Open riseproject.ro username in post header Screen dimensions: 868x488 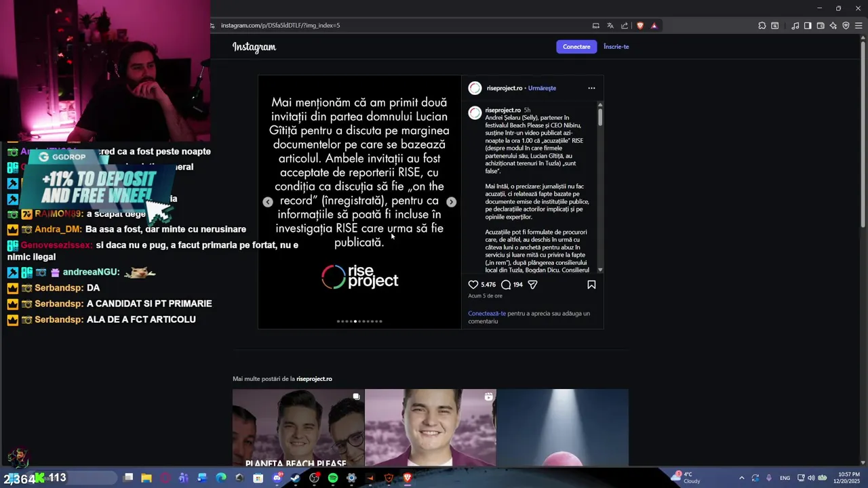(x=505, y=88)
